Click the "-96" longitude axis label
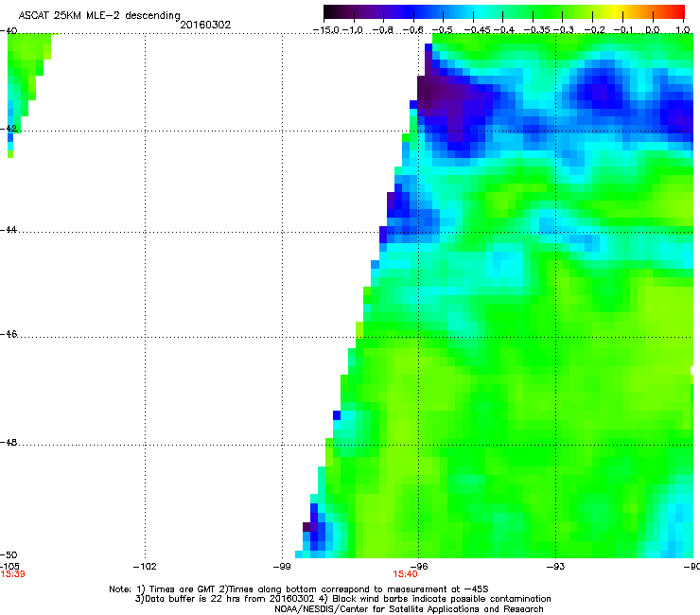Screen dimensions: 700x615 pyautogui.click(x=418, y=567)
